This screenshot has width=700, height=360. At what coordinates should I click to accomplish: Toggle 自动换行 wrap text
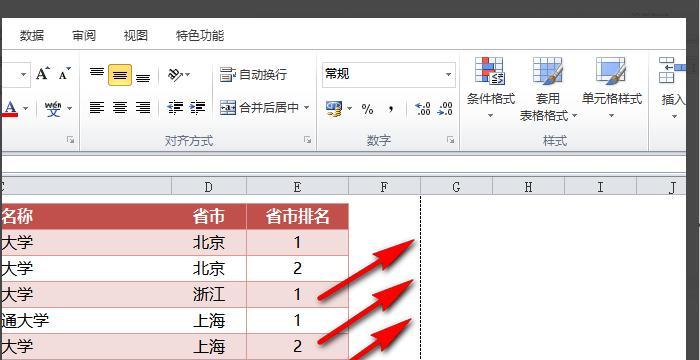[x=253, y=74]
